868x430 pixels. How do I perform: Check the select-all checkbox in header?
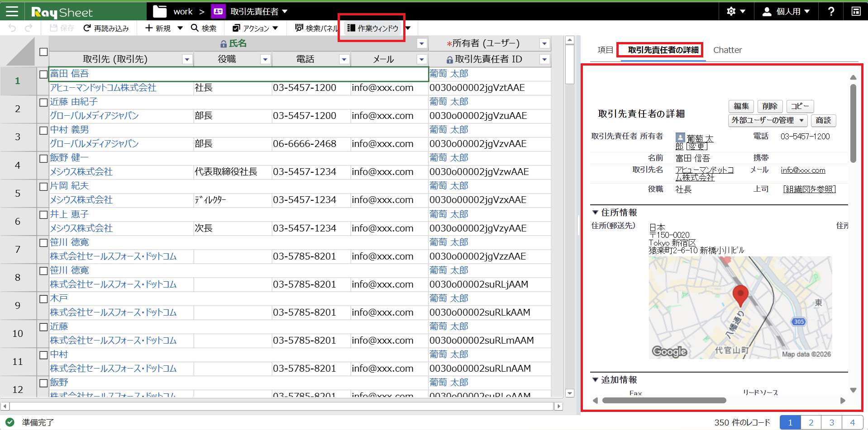coord(43,52)
